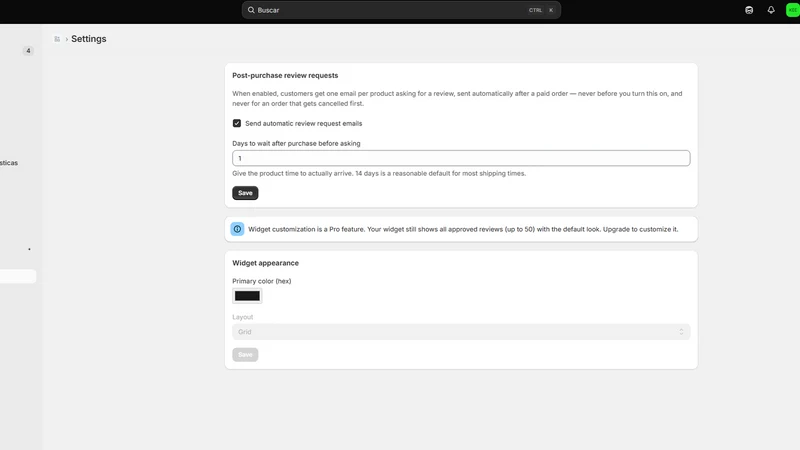The height and width of the screenshot is (450, 800).
Task: Click the search magnifier icon
Action: (x=251, y=10)
